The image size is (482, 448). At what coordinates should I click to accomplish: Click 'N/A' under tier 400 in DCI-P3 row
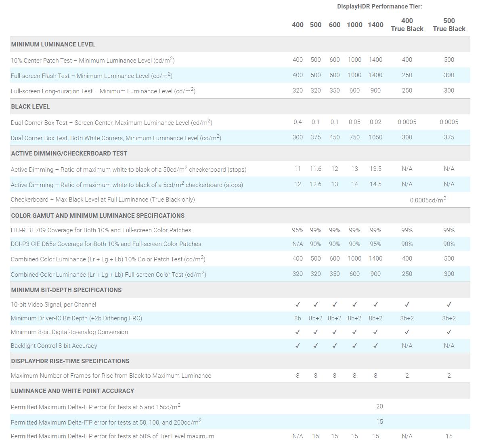(x=297, y=244)
